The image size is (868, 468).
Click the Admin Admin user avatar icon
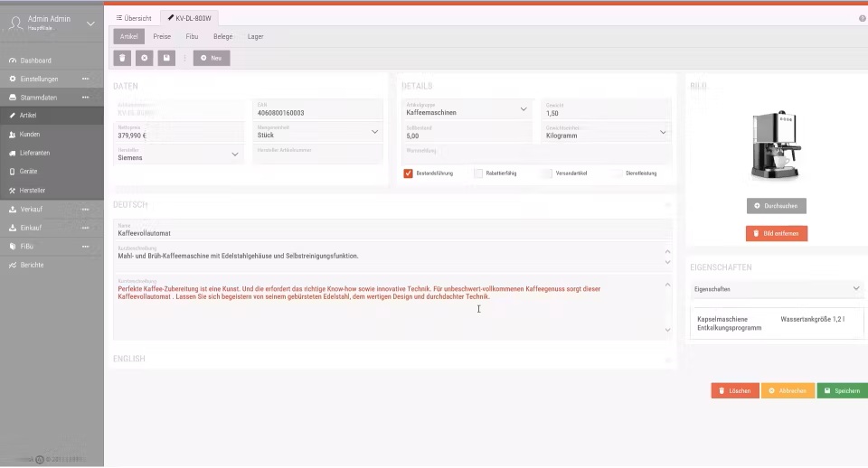[16, 23]
